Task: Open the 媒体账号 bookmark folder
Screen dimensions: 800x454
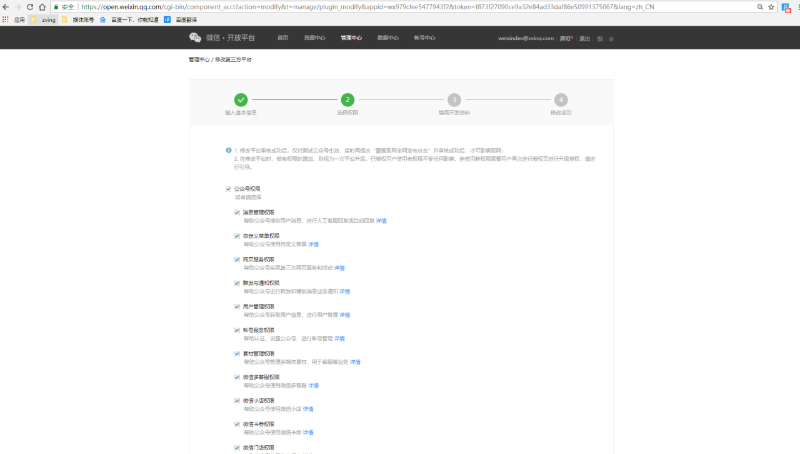Action: tap(78, 19)
